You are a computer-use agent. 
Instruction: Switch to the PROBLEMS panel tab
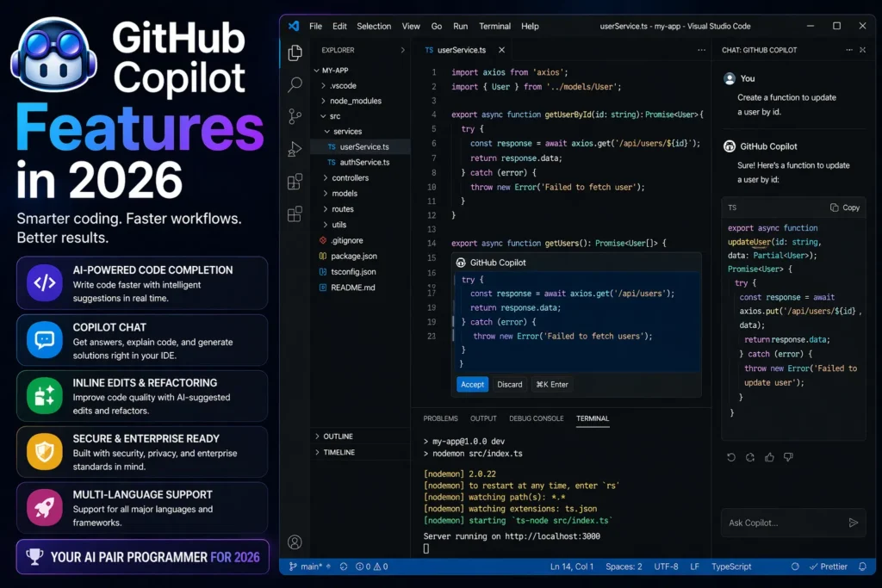pyautogui.click(x=440, y=418)
